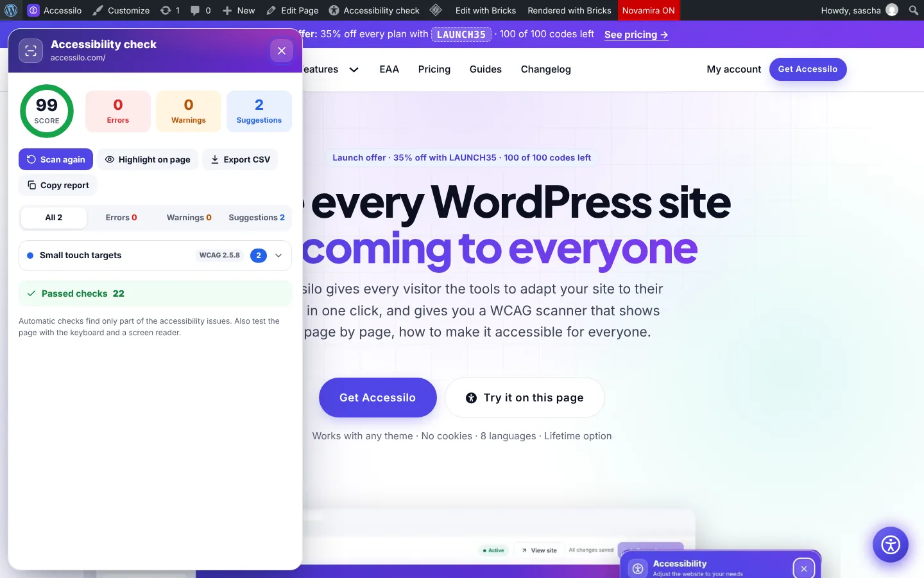Select the 2 Suggestions summary card
This screenshot has width=924, height=578.
tap(259, 111)
